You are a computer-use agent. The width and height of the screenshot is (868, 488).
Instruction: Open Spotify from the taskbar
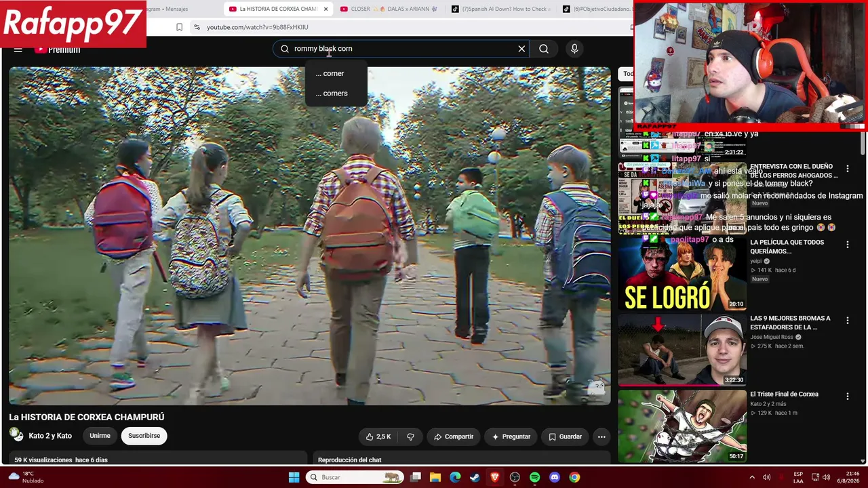click(534, 477)
